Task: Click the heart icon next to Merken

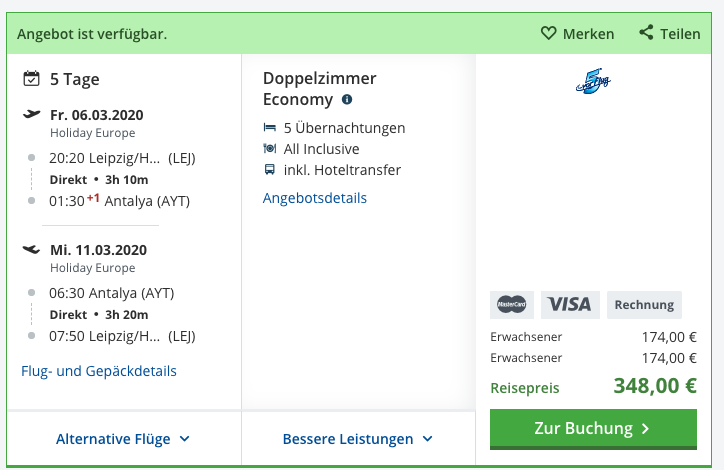Action: pos(548,33)
